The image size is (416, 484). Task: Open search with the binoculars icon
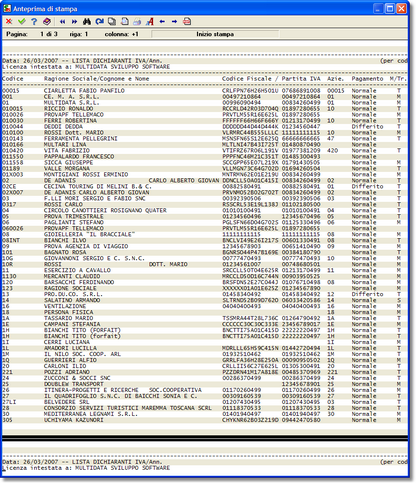[87, 21]
